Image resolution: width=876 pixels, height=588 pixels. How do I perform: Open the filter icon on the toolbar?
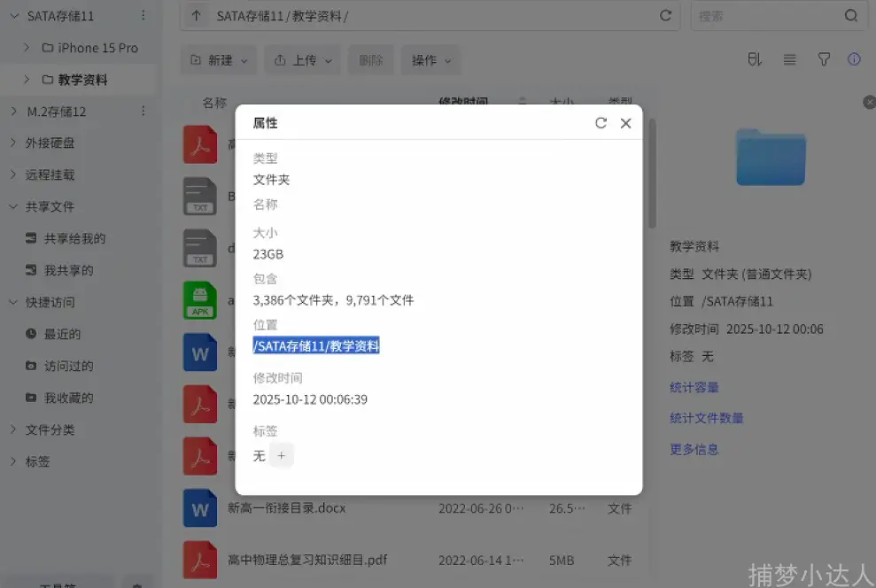[824, 59]
